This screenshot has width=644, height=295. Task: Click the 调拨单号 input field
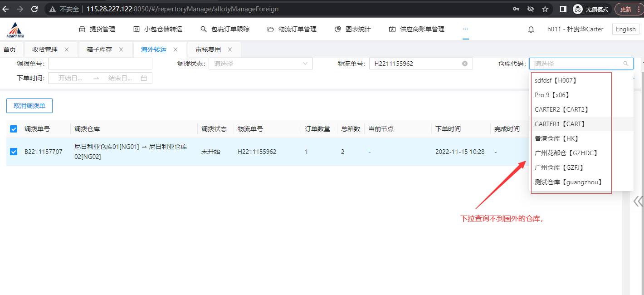tap(100, 64)
